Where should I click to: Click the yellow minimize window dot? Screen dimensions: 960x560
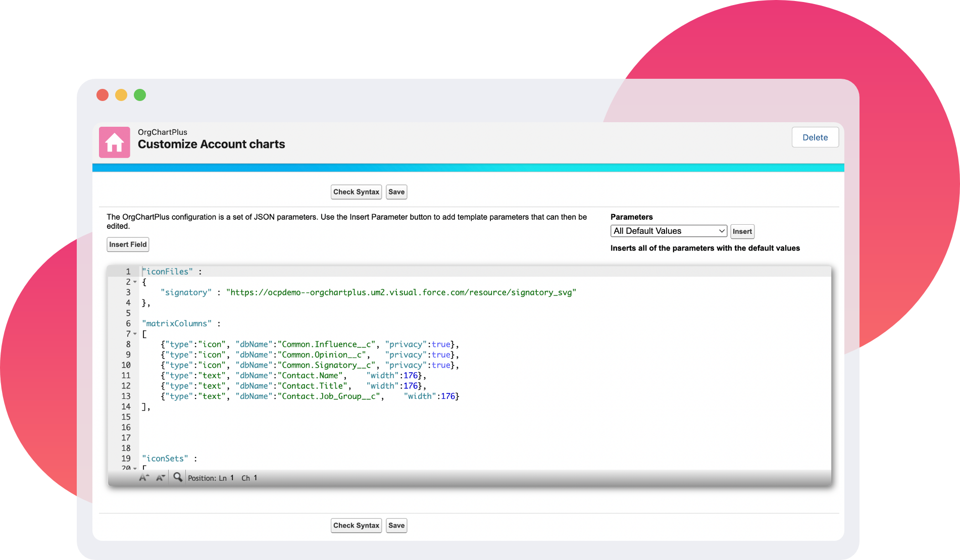121,95
